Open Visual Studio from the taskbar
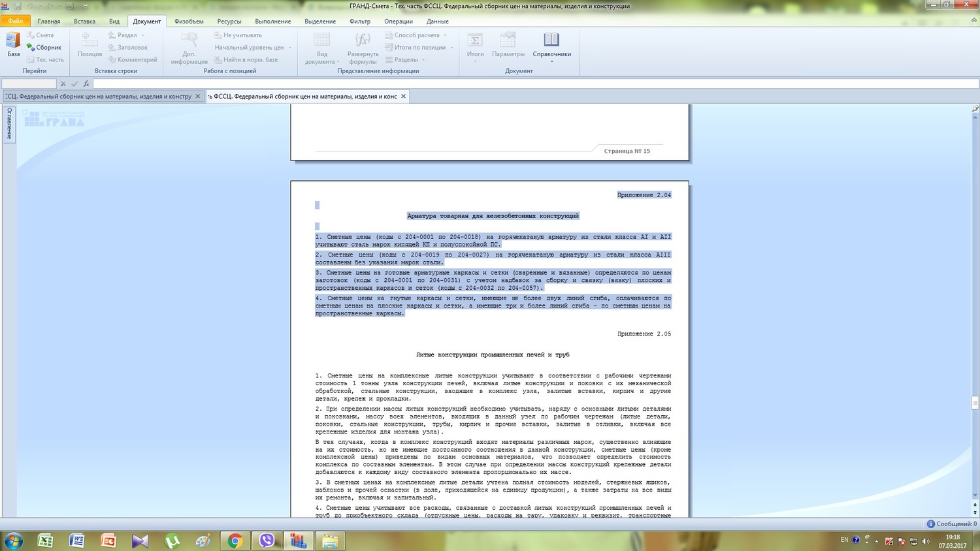 coord(140,541)
